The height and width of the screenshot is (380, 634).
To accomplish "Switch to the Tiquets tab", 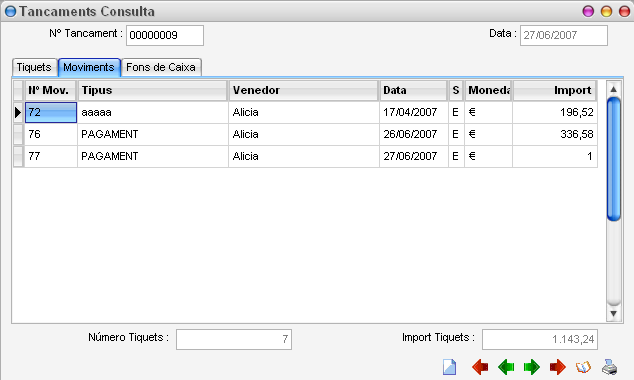I will pyautogui.click(x=34, y=67).
